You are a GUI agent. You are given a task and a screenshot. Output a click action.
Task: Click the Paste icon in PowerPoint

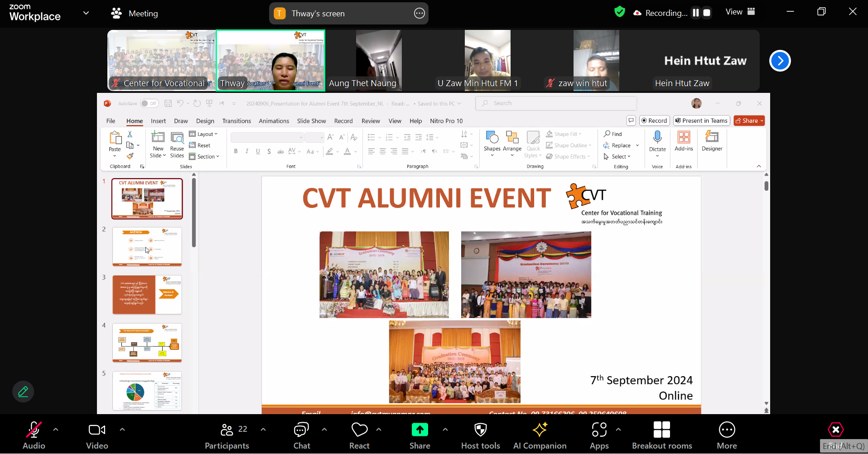[115, 138]
